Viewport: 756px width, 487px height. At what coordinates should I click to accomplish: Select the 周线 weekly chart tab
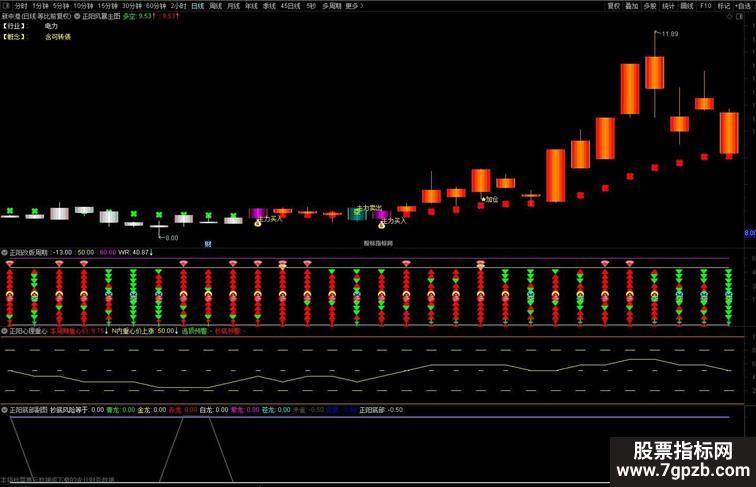click(216, 6)
